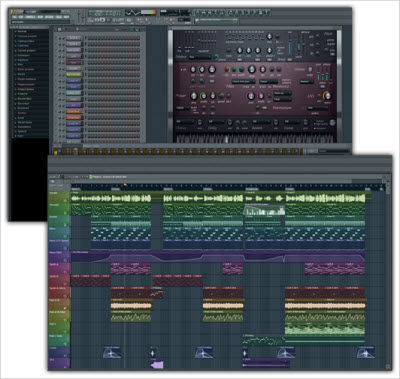Image resolution: width=400 pixels, height=379 pixels.
Task: Click the leftmost shortcut icon in the top toolbar group
Action: coord(198,13)
